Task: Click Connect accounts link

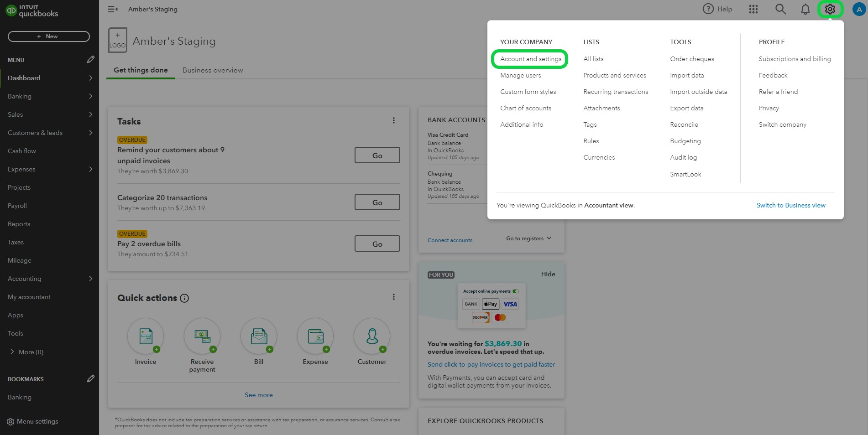Action: tap(450, 240)
